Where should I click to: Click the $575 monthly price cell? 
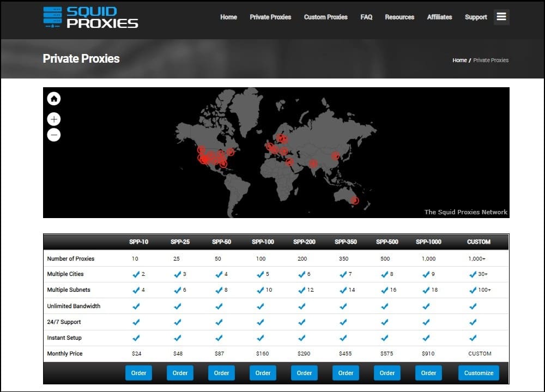386,354
